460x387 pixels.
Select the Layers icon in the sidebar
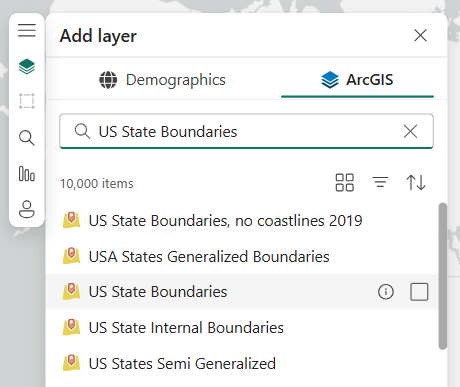[x=27, y=66]
